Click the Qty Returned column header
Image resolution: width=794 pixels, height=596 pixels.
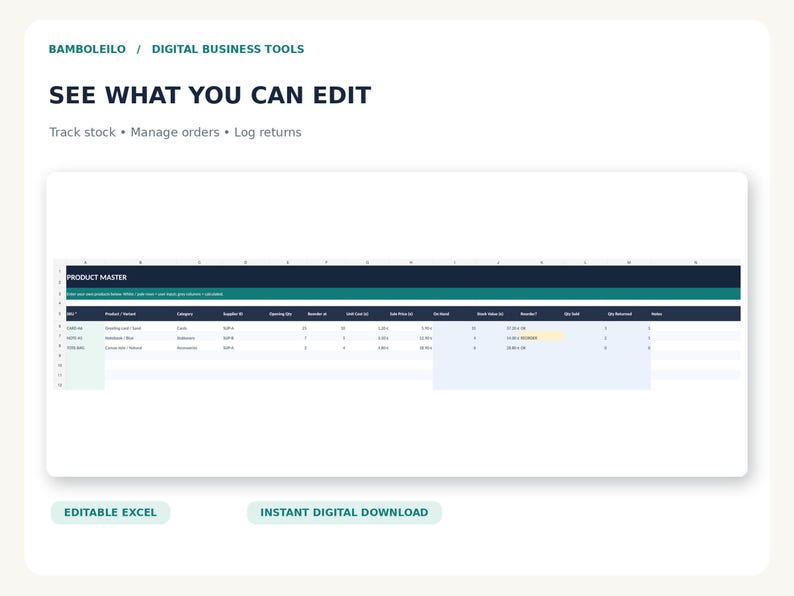pyautogui.click(x=628, y=314)
